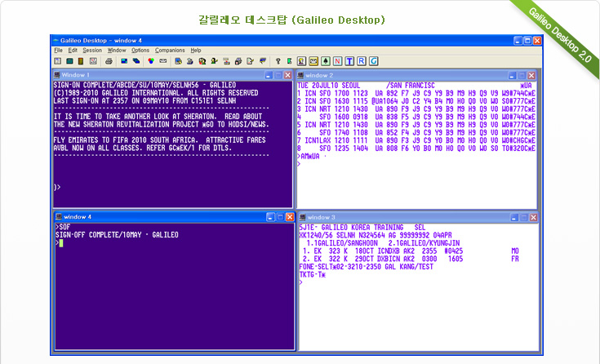The height and width of the screenshot is (364, 600).
Task: Click the brown book toolbar icon
Action: point(81,61)
